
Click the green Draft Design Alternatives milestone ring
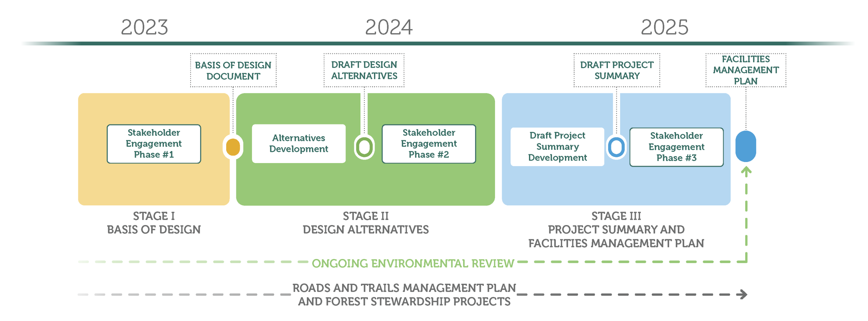pyautogui.click(x=364, y=147)
